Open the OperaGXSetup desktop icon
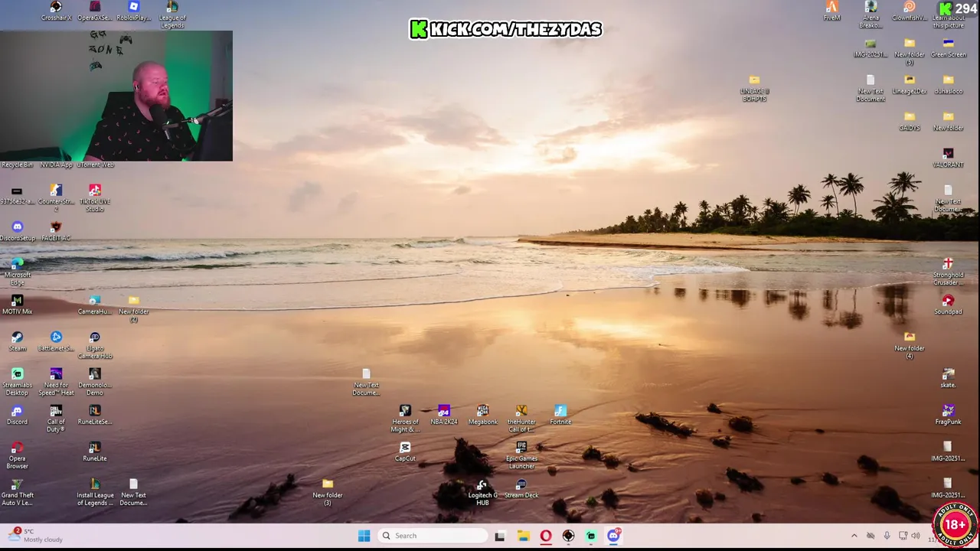980x551 pixels. (x=94, y=11)
